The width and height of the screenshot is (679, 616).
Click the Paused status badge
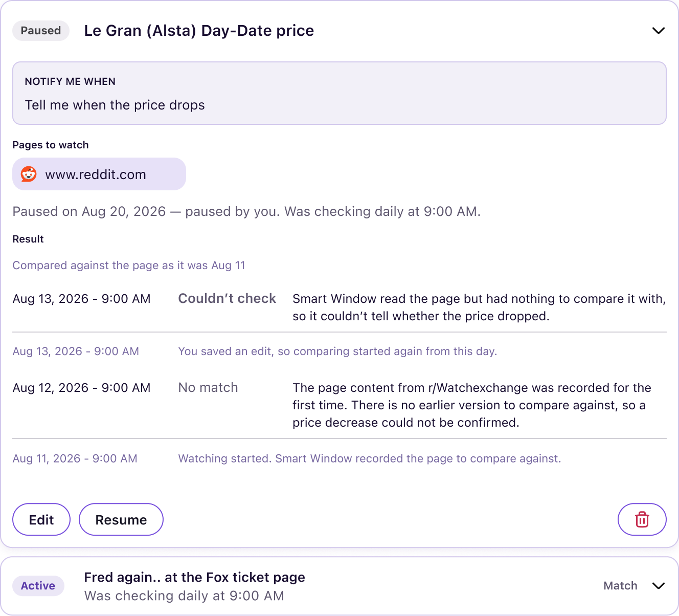tap(41, 31)
